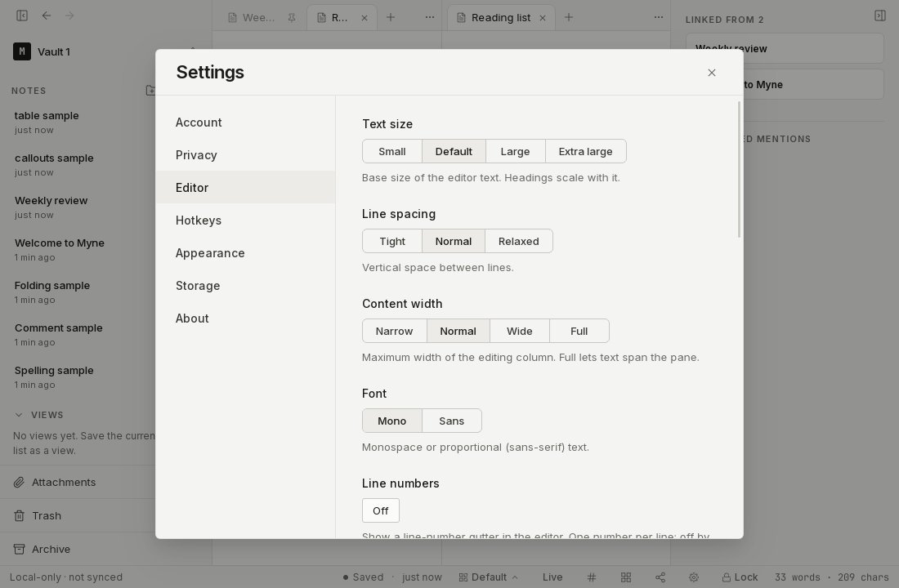The image size is (899, 588).
Task: Set line spacing to Tight
Action: click(392, 241)
